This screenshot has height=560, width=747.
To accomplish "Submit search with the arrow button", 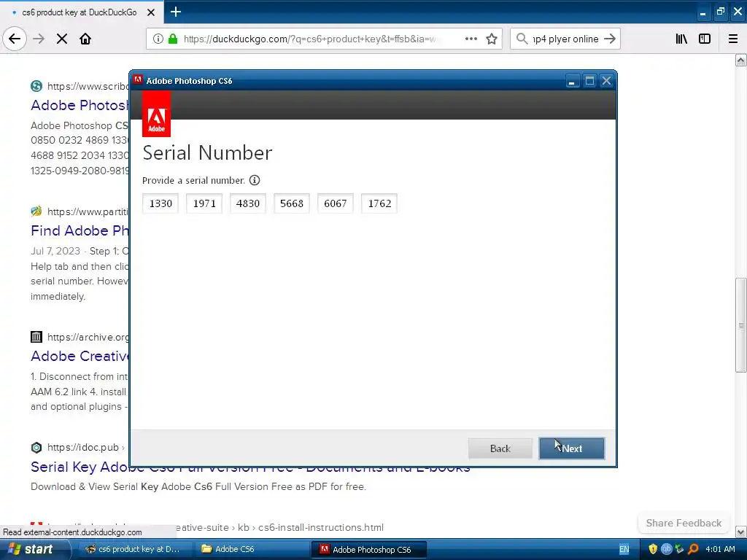I will (610, 39).
